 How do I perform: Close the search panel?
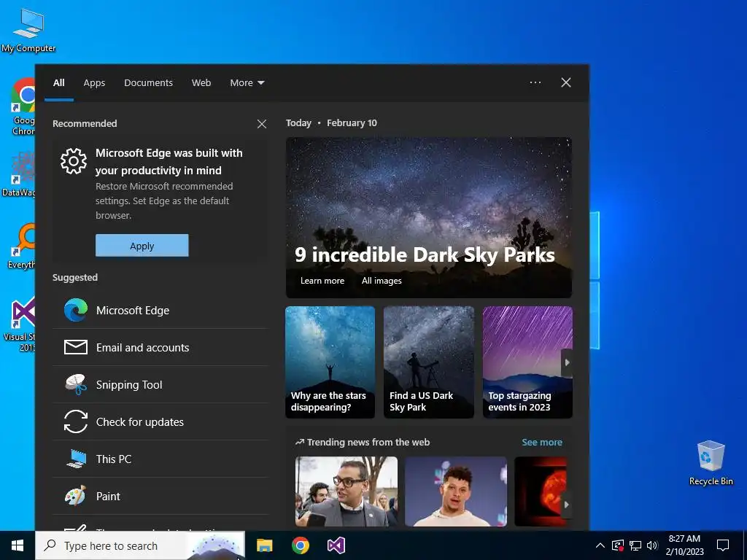565,82
